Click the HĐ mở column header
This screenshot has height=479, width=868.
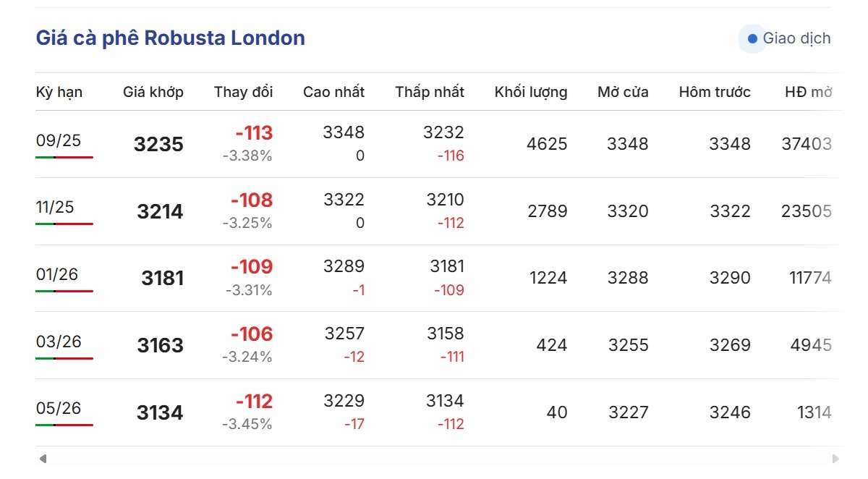pos(809,92)
